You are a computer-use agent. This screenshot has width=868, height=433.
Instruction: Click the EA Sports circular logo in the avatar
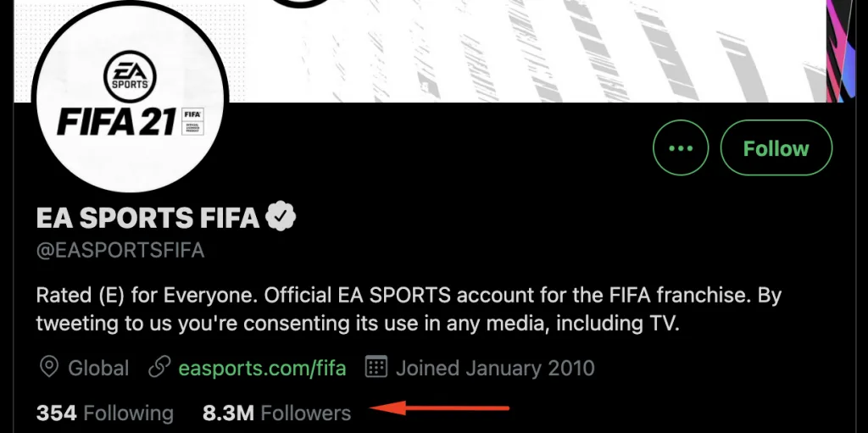130,75
